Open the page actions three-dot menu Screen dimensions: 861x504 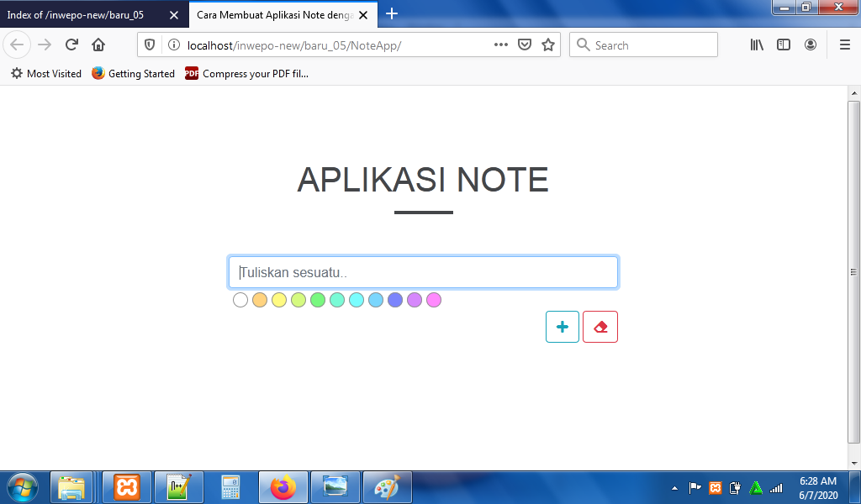coord(501,45)
